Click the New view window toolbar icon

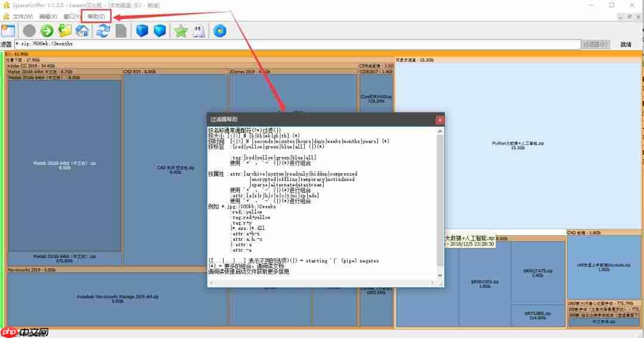coord(8,31)
